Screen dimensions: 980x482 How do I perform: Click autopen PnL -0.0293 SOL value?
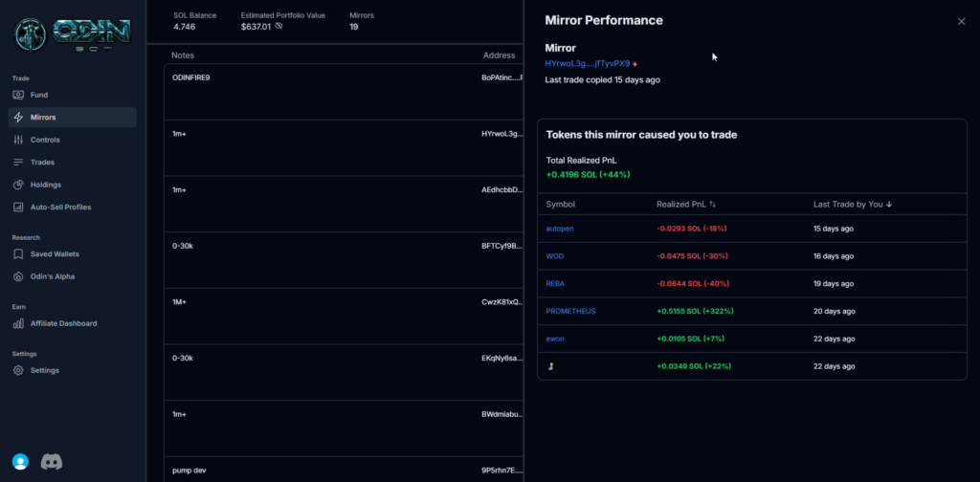coord(692,229)
